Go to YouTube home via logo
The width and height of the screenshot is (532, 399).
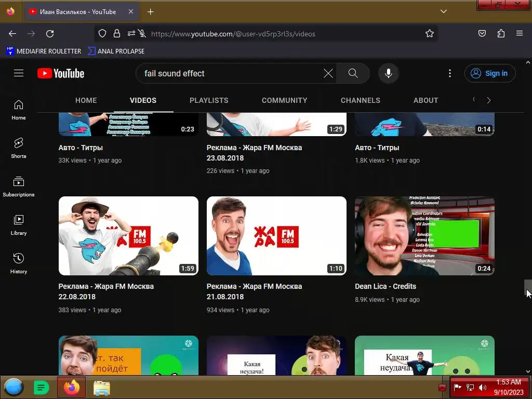pos(61,73)
